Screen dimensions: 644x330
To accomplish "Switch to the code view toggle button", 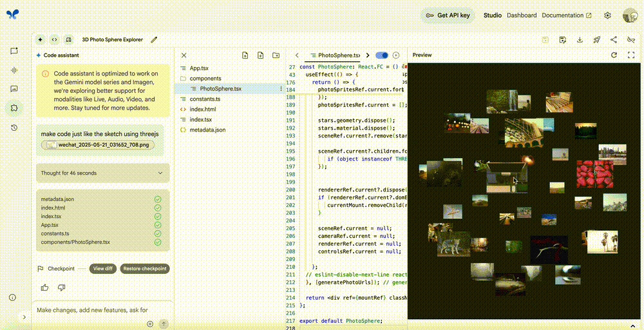I will [x=54, y=40].
